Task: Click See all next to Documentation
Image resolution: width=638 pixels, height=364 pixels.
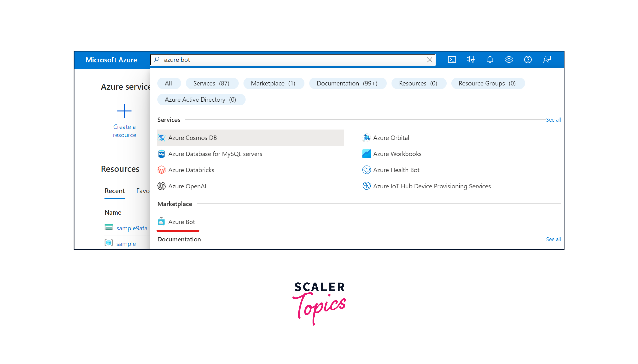Action: tap(553, 239)
